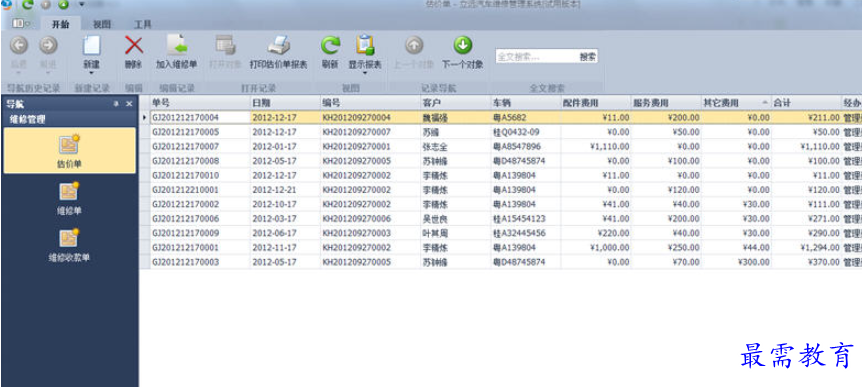This screenshot has width=862, height=387.
Task: Go back with the 后退 arrow icon
Action: [19, 45]
